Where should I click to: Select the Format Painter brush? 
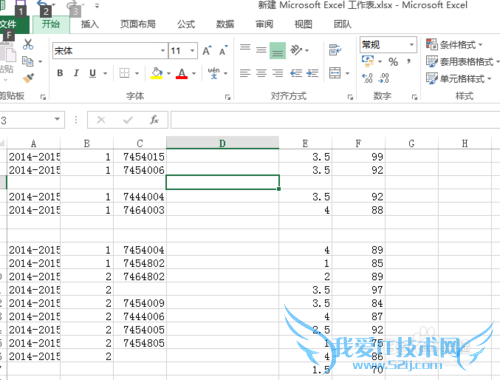tap(28, 78)
